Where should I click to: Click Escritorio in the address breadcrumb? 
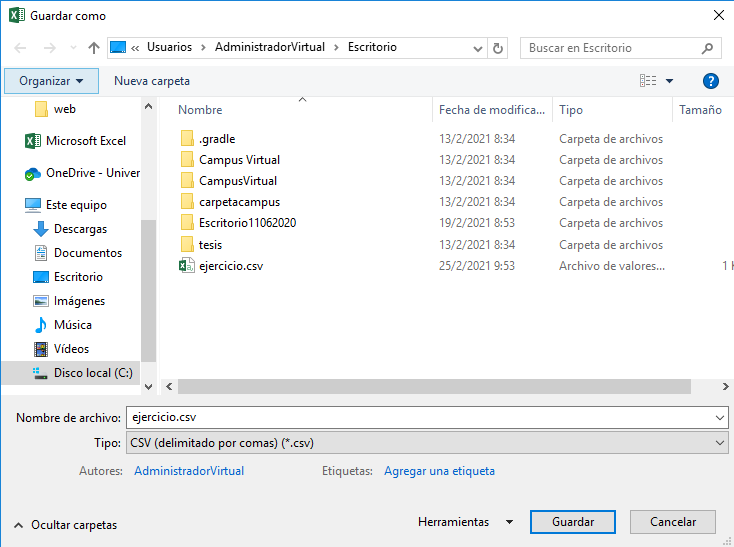[372, 47]
